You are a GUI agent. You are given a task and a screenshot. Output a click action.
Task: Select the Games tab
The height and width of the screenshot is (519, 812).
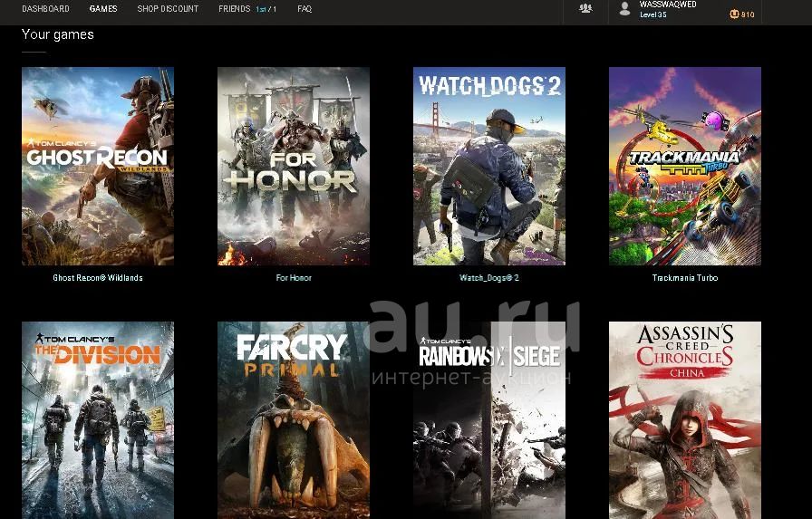[103, 9]
